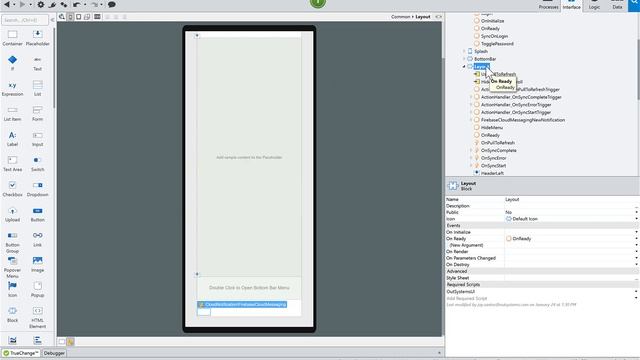Click the zoom magnifier in canvas toolbar
Screen dimensions: 640x360
62,17
